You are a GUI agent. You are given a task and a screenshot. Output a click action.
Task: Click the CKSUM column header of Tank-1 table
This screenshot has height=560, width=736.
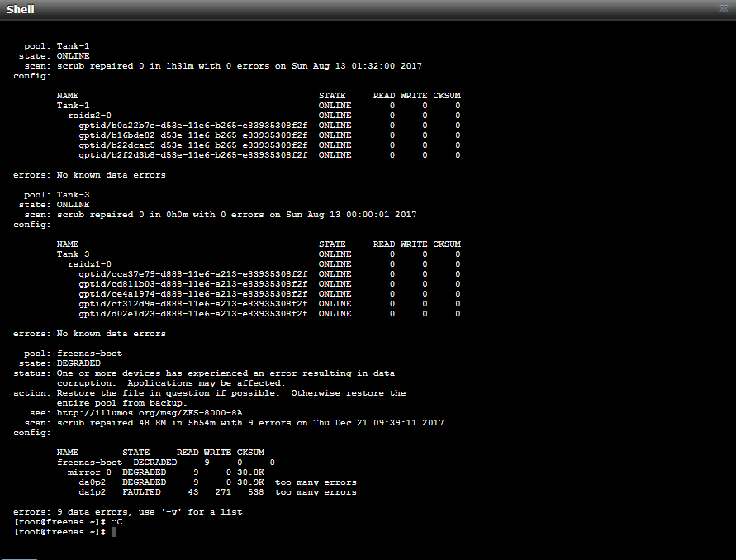(x=446, y=96)
